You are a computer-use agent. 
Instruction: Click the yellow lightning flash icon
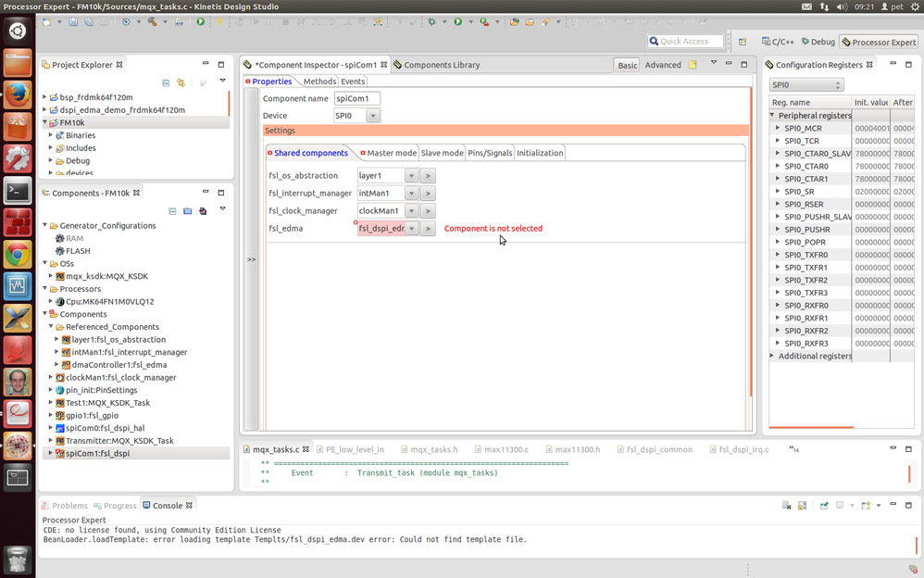coord(219,22)
